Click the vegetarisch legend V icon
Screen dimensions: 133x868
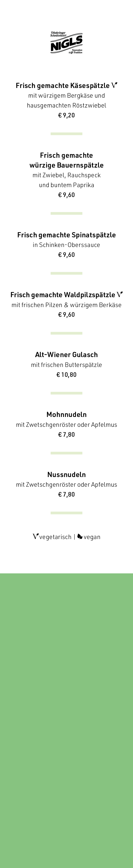36,536
